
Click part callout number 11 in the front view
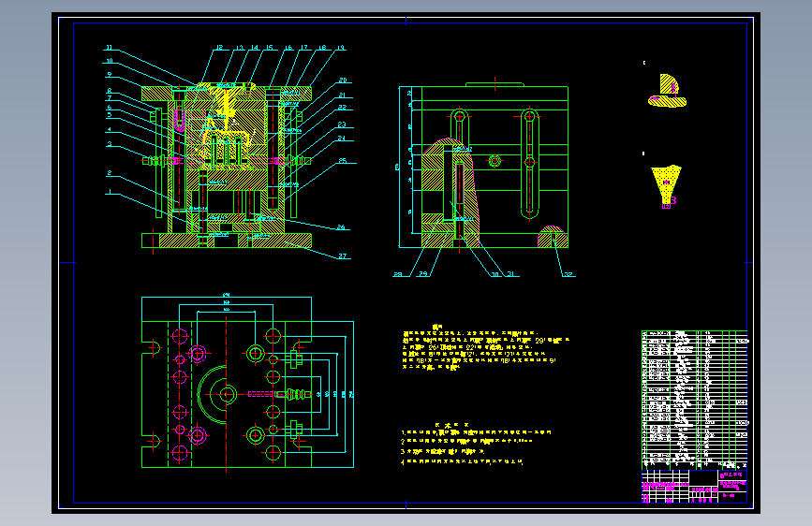[109, 48]
